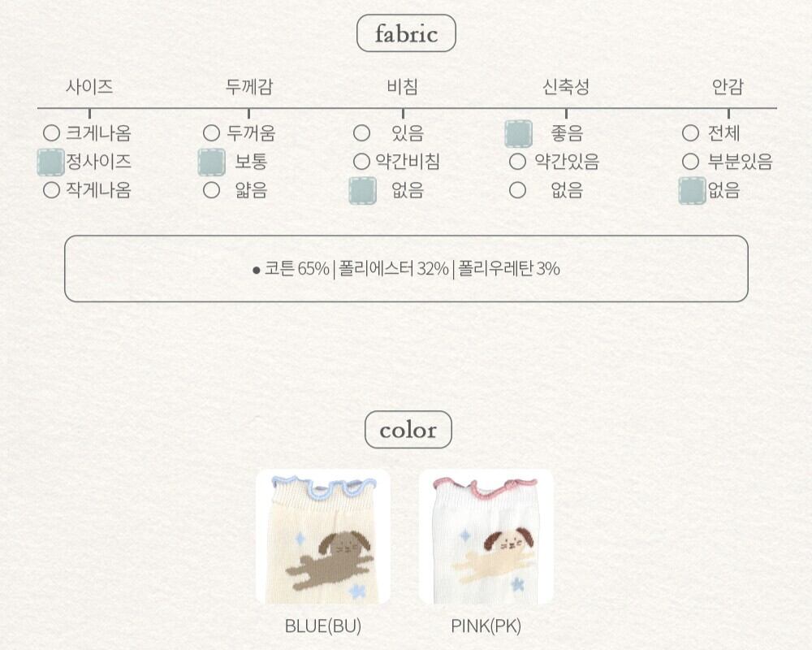The height and width of the screenshot is (650, 812).
Task: Choose the 부분있음 lining radio option
Action: (690, 162)
